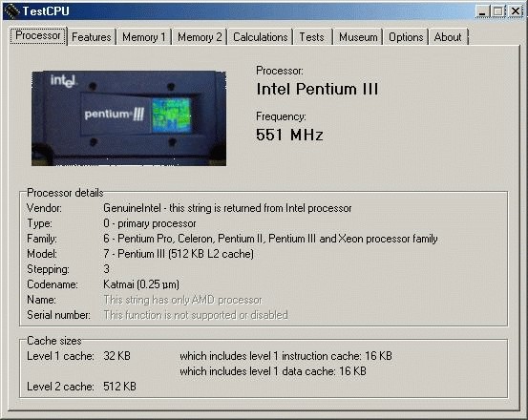Click the greyed 'This string has only AMD processor' text
This screenshot has height=420, width=528.
pos(182,300)
